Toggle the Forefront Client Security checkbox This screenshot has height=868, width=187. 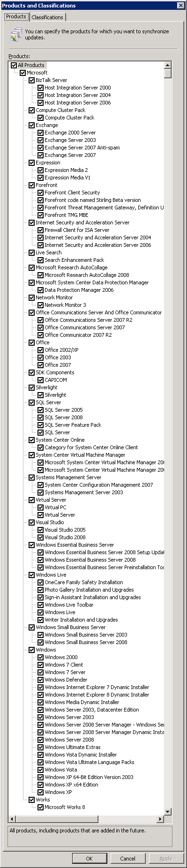pos(40,193)
